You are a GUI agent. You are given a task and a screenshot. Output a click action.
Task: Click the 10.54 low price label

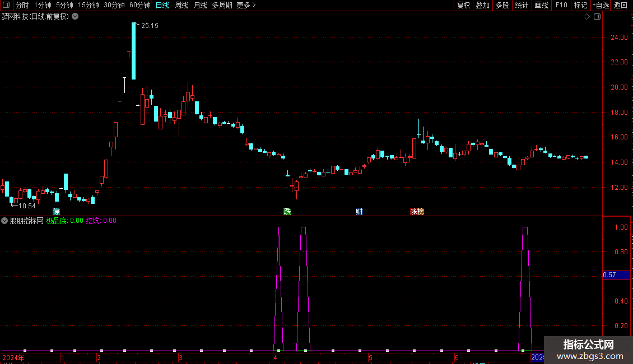click(27, 206)
